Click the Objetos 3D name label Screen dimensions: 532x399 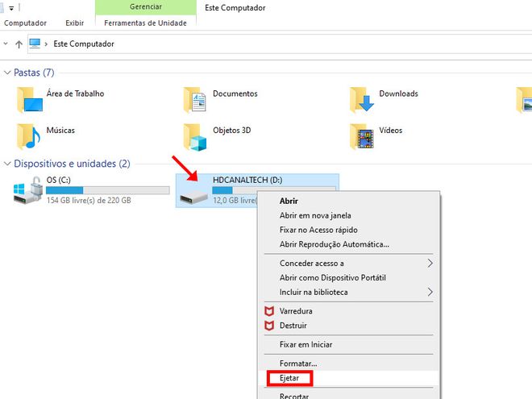[x=231, y=131]
